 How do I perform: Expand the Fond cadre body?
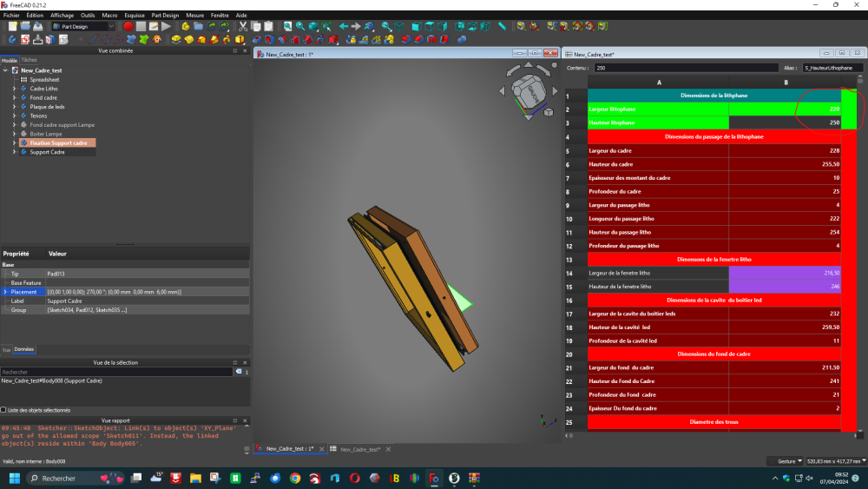click(15, 97)
